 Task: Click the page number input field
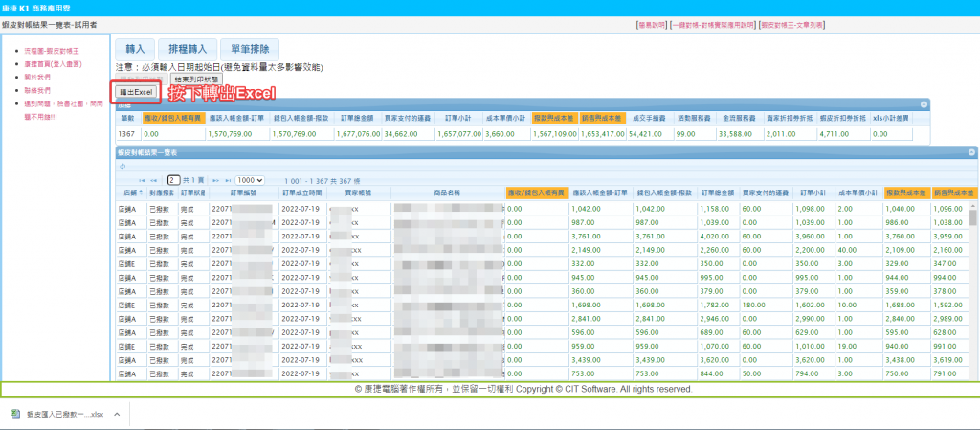(x=174, y=180)
